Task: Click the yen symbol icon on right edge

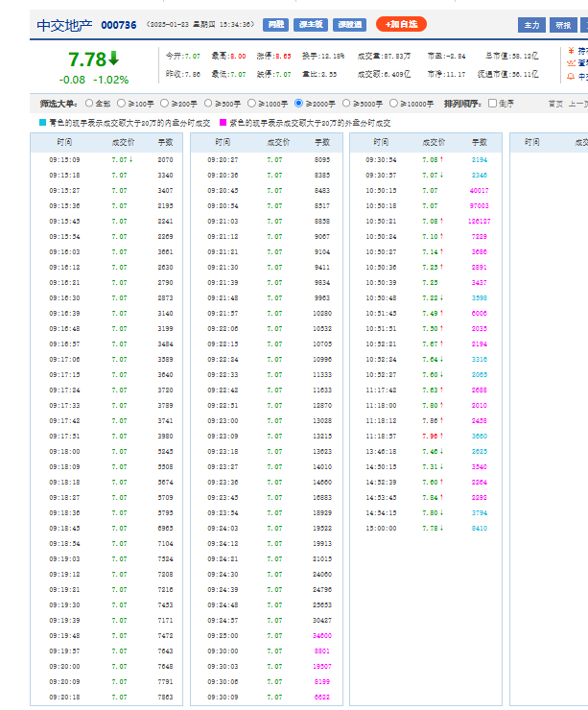Action: tap(572, 50)
